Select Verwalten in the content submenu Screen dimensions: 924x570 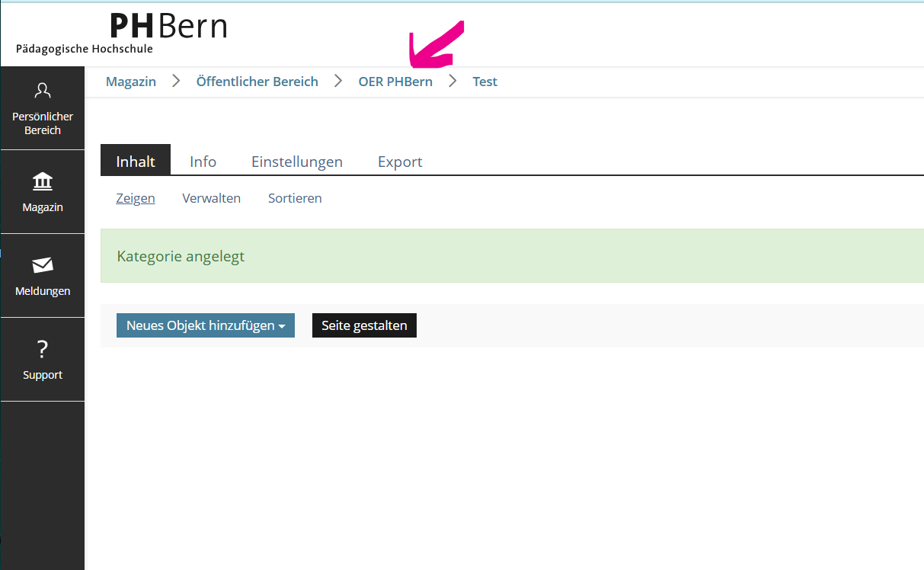[211, 197]
